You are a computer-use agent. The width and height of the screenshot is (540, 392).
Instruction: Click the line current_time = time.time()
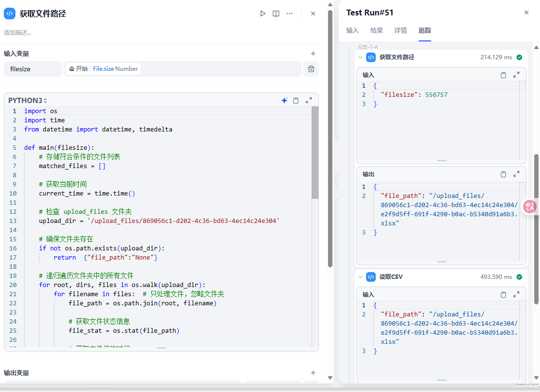pyautogui.click(x=87, y=194)
